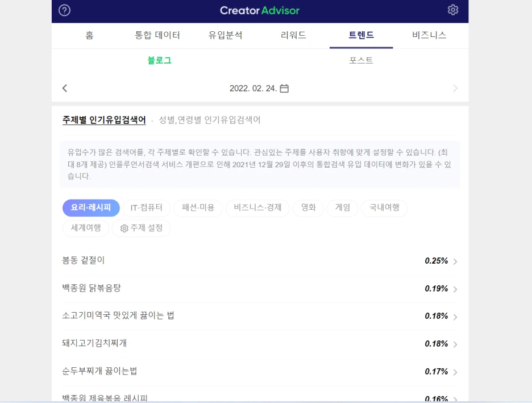Image resolution: width=532 pixels, height=403 pixels.
Task: Switch to 포스트 sub-tab
Action: pos(361,61)
